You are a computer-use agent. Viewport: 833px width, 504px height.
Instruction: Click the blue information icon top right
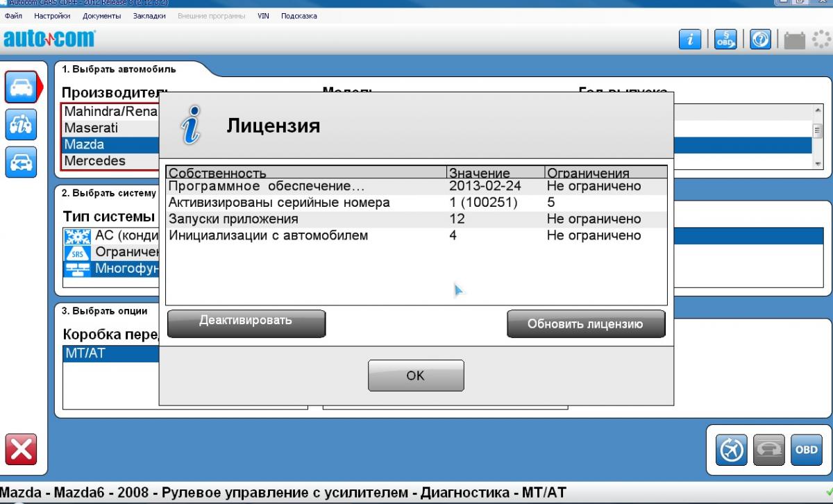point(689,40)
